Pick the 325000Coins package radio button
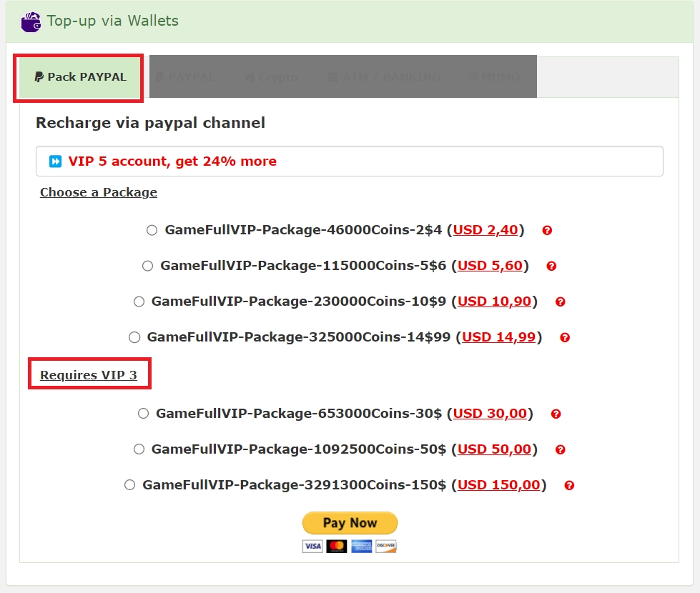This screenshot has width=700, height=593. (134, 337)
